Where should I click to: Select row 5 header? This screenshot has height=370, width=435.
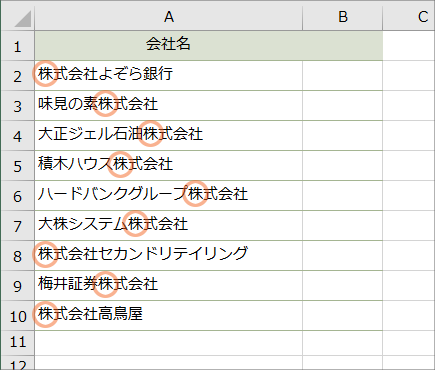[17, 166]
